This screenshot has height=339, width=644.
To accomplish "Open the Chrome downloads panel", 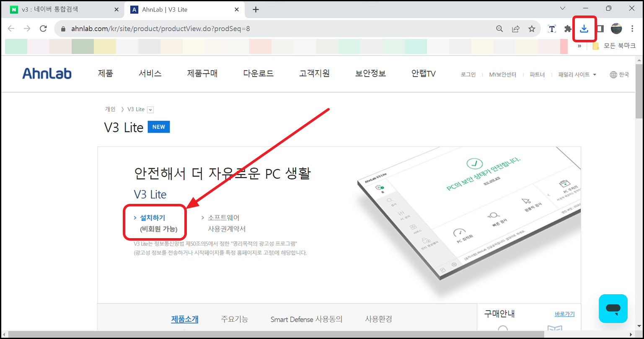I will 585,28.
